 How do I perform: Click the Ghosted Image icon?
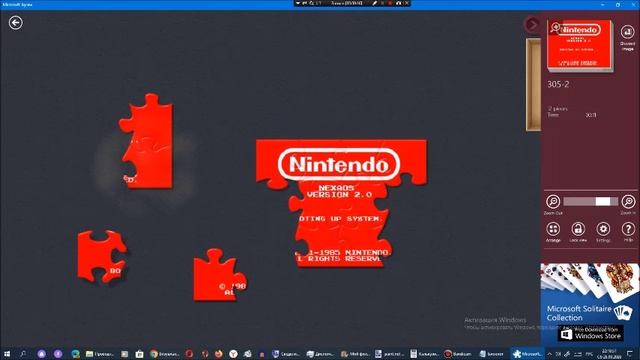coord(627,32)
